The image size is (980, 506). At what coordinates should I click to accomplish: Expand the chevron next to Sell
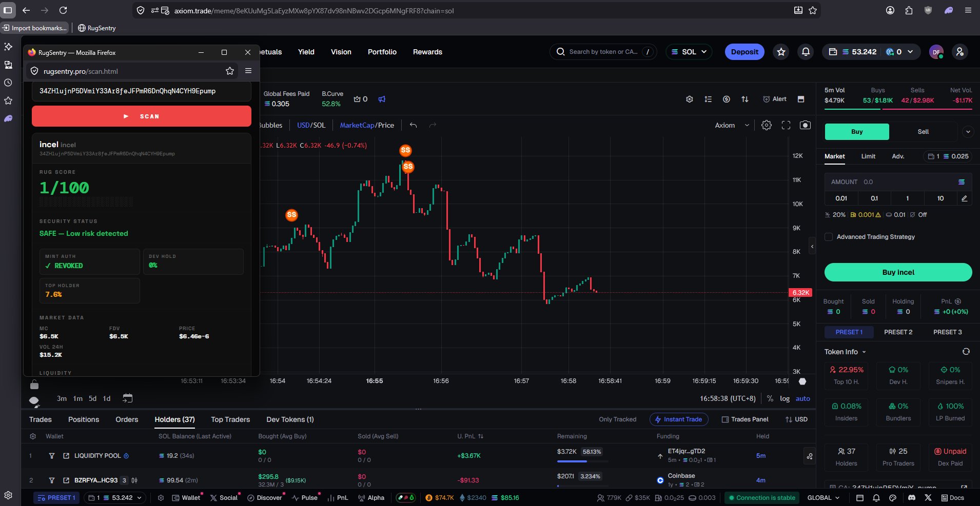pyautogui.click(x=968, y=132)
